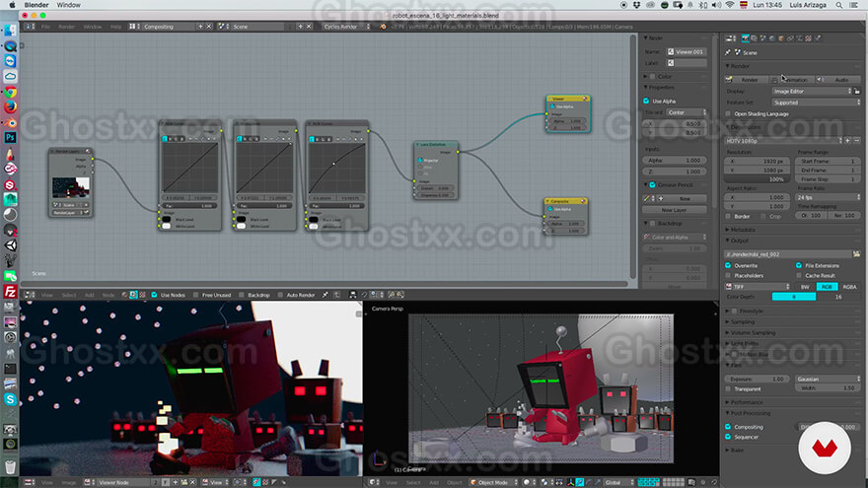Open File menu in Blender info header
868x488 pixels.
[x=46, y=26]
